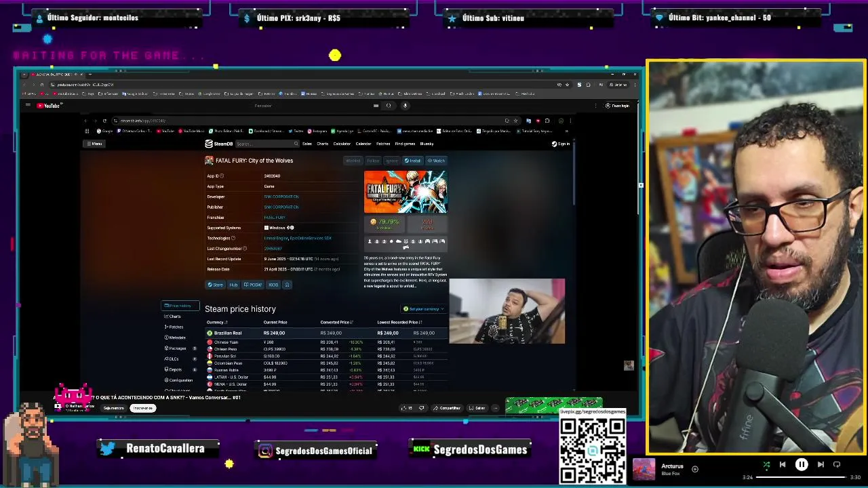Pause the Arcturus track
Viewport: 868px width, 488px height.
coord(802,465)
